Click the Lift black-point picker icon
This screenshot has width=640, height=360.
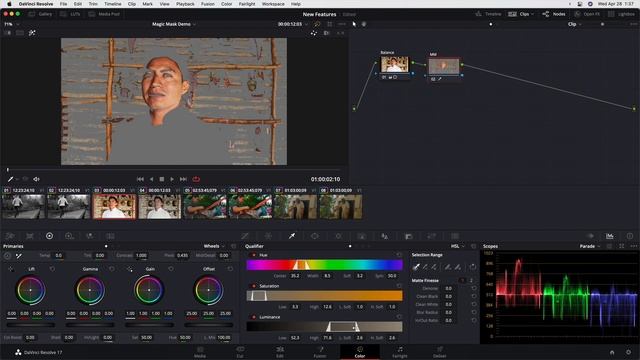pos(11,269)
